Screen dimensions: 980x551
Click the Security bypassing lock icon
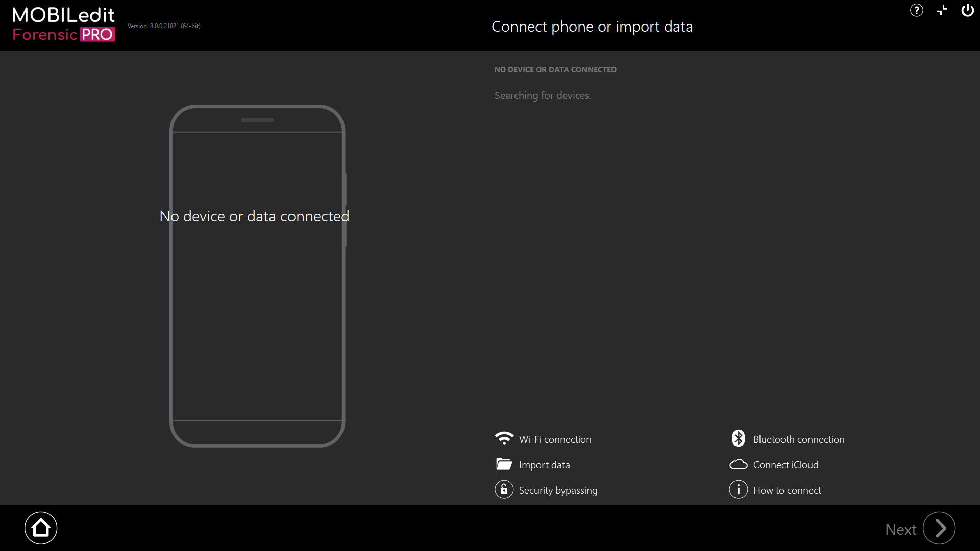point(504,490)
